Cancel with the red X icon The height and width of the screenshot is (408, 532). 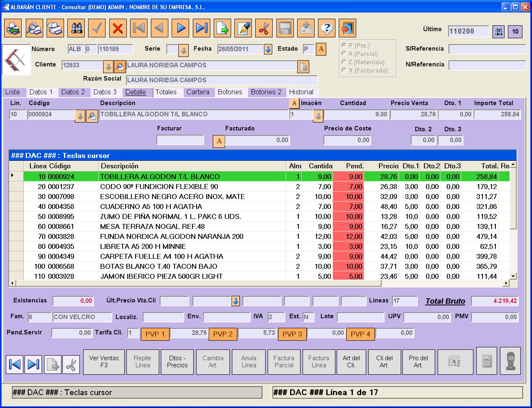tap(118, 28)
